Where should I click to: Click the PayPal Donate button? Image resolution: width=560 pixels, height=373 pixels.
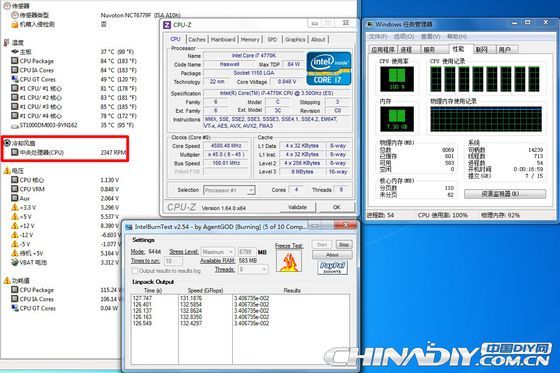tap(332, 268)
